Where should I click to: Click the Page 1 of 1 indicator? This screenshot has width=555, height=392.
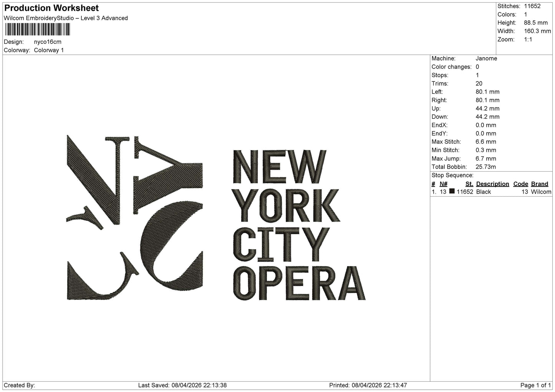536,385
